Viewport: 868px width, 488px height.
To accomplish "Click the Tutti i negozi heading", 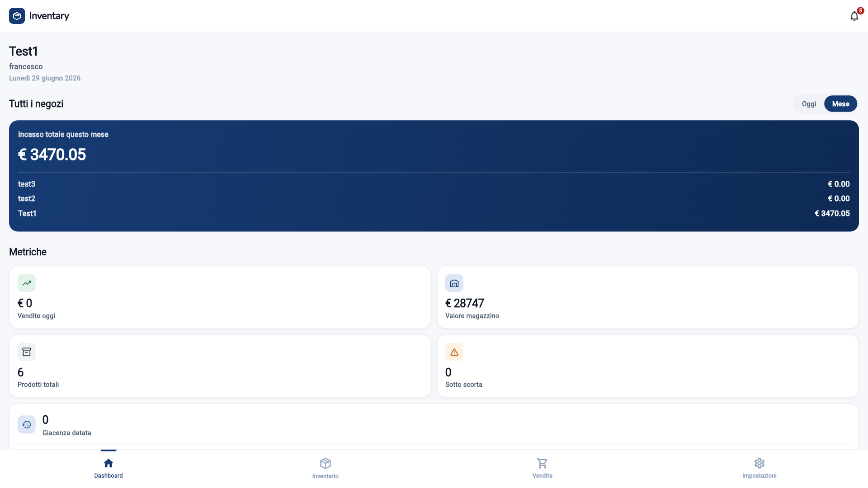I will (x=36, y=104).
